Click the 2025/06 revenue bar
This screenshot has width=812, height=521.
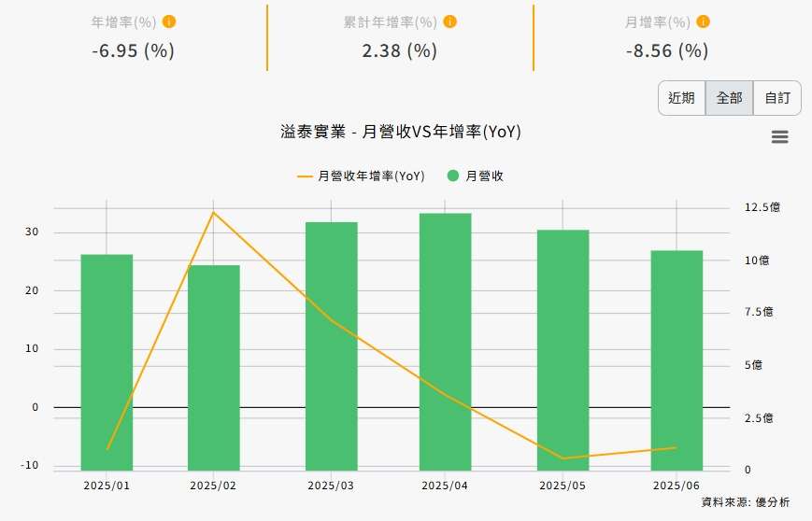[x=677, y=360]
